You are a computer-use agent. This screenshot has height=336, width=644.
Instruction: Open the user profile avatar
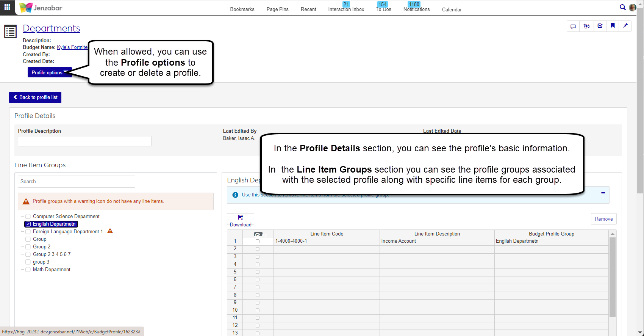[632, 8]
